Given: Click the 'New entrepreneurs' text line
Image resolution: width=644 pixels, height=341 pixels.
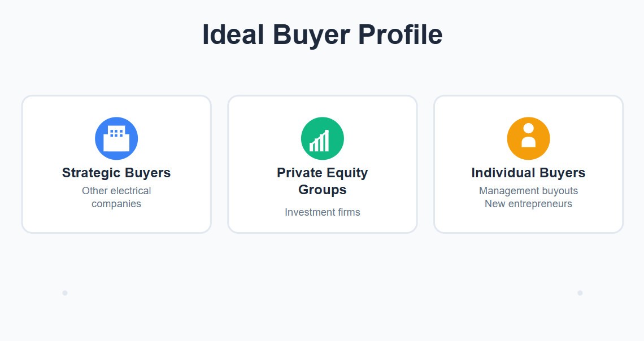Looking at the screenshot, I should 529,204.
